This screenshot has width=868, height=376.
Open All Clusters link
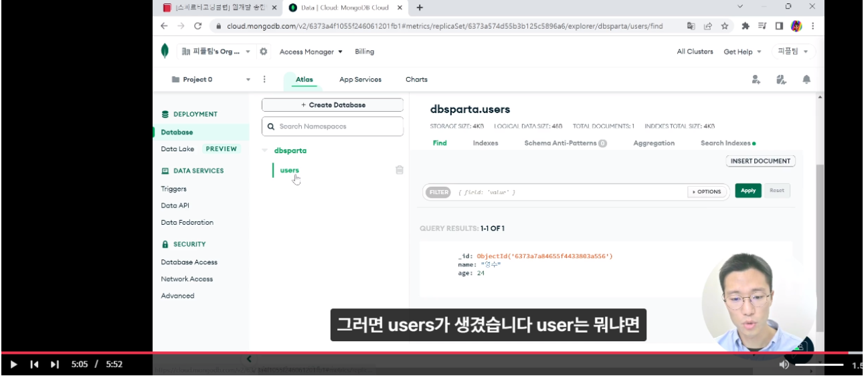click(695, 52)
